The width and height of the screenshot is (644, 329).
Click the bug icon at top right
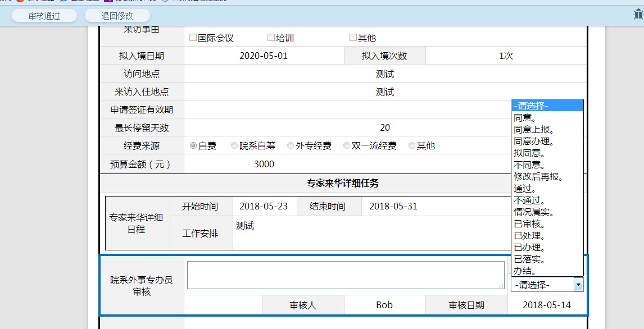[638, 15]
